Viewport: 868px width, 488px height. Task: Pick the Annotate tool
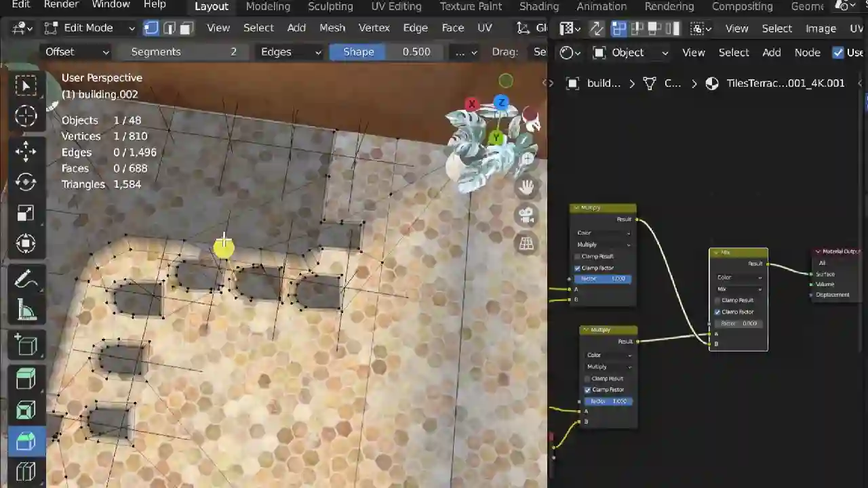click(26, 278)
